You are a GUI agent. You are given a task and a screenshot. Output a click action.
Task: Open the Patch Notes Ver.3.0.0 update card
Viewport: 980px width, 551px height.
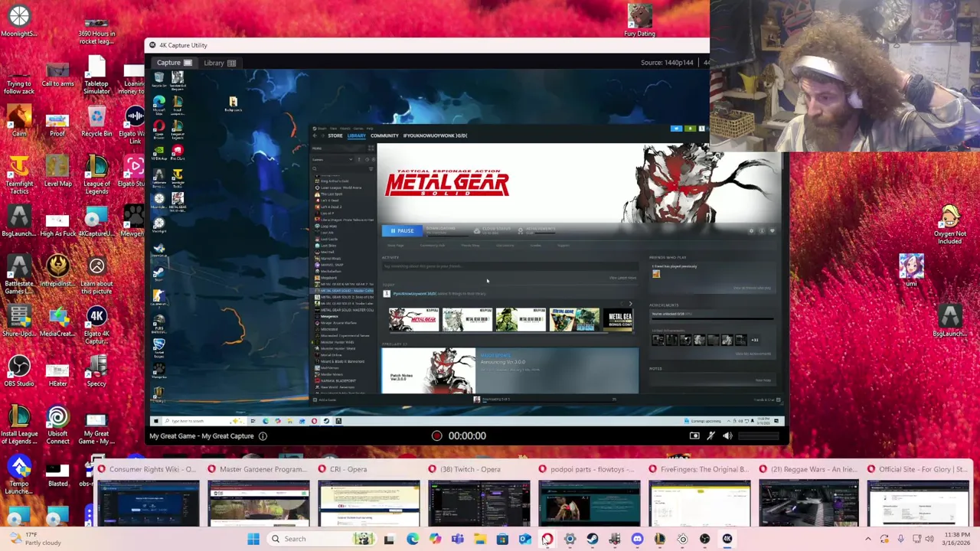[510, 370]
